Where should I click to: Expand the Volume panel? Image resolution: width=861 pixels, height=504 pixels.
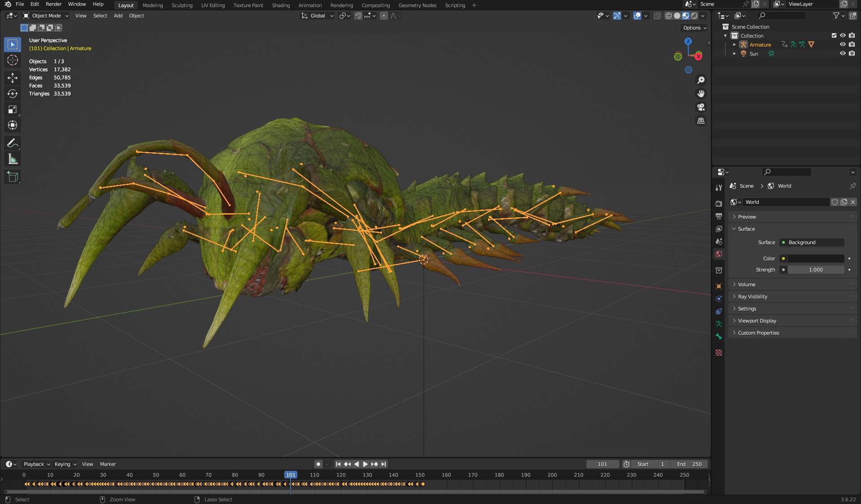point(747,284)
